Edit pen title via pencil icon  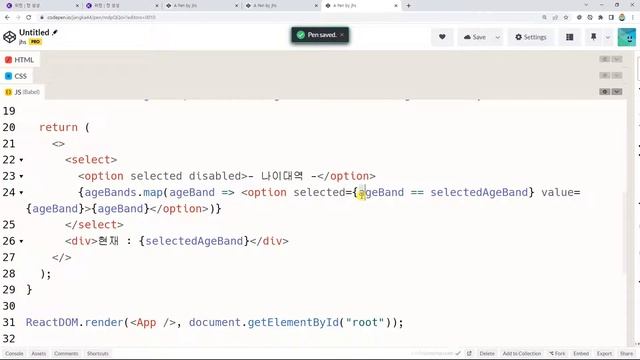click(x=55, y=32)
